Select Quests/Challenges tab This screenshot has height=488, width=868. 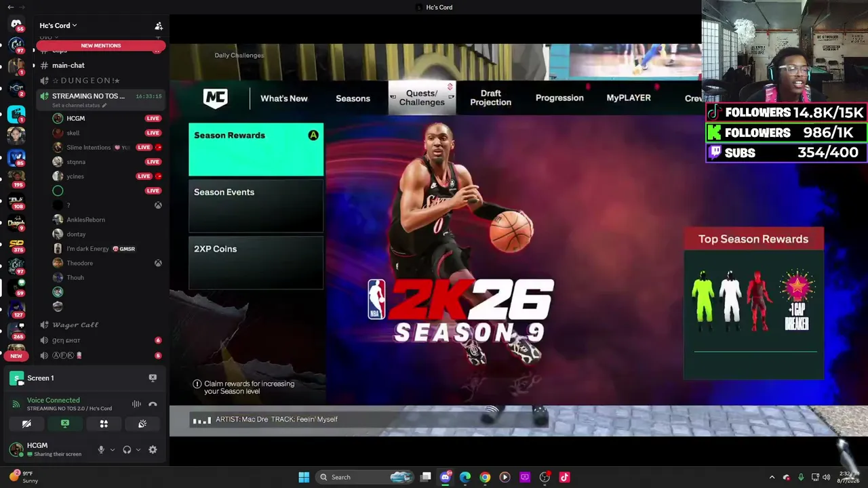422,98
